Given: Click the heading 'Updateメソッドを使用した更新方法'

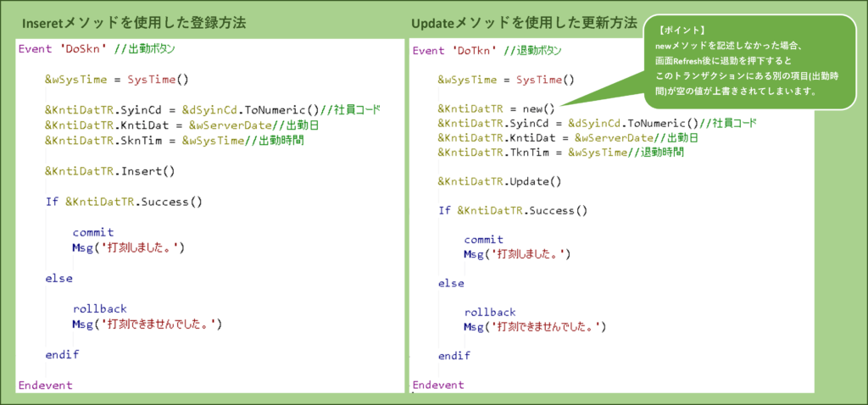Looking at the screenshot, I should (524, 23).
